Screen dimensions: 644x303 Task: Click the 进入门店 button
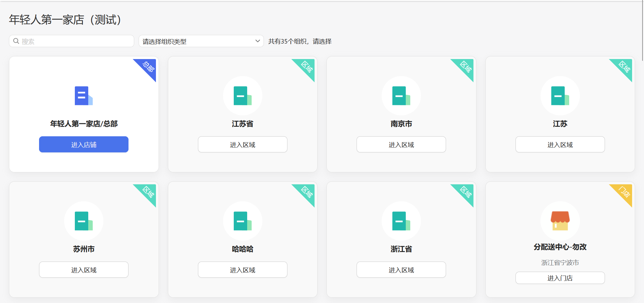(560, 278)
